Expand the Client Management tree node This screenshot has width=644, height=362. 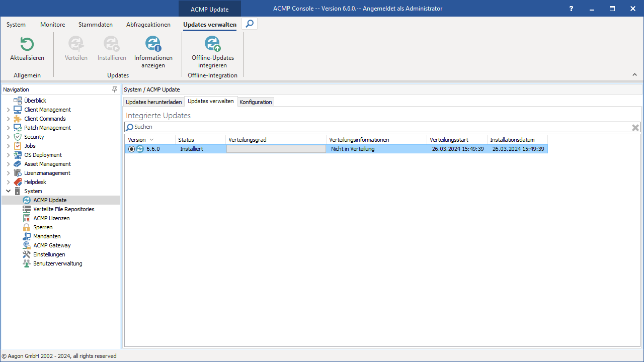pos(8,110)
